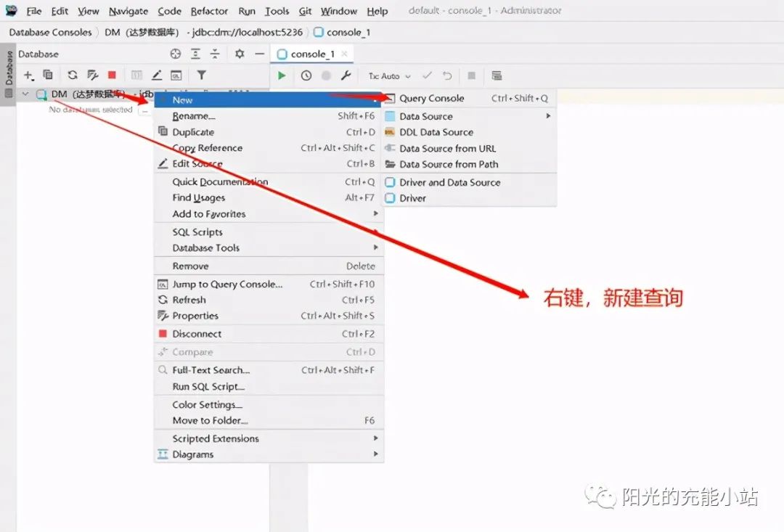The height and width of the screenshot is (532, 784).
Task: Click the output view icon in console toolbar
Action: 497,75
